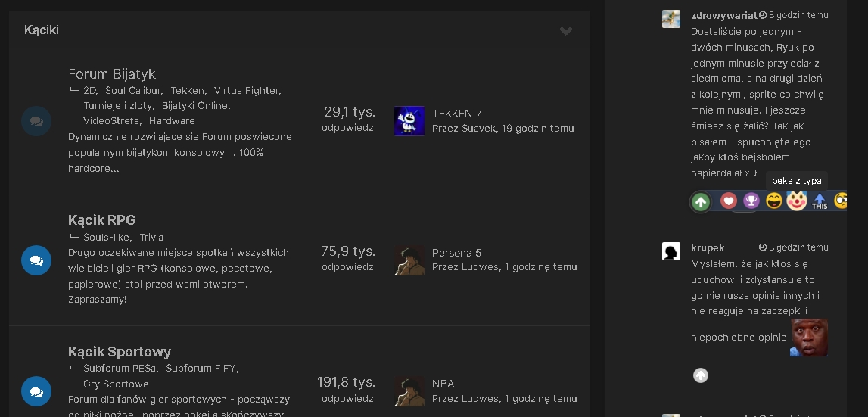Image resolution: width=868 pixels, height=417 pixels.
Task: Open the Bijatyki Online subforum
Action: click(x=194, y=105)
